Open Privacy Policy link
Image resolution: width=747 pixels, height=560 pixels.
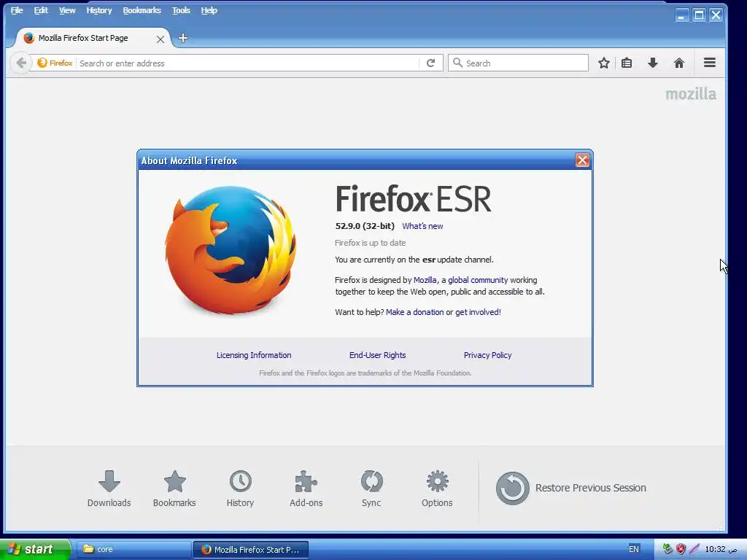click(487, 355)
